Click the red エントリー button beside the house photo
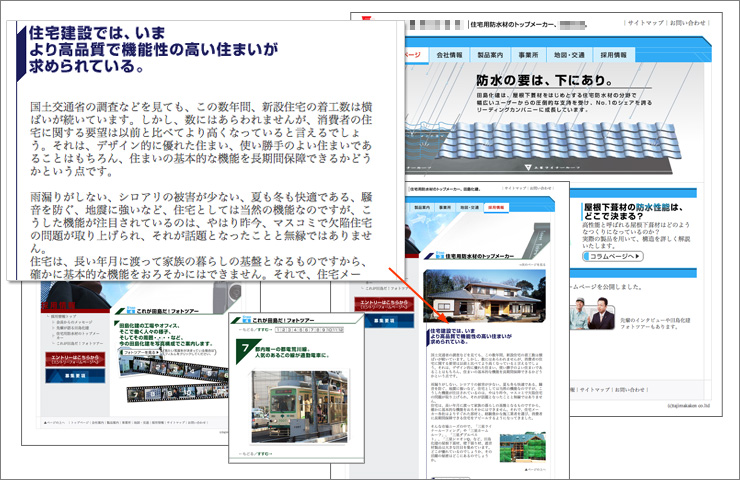Screen dimensions: 740x480 pyautogui.click(x=384, y=304)
